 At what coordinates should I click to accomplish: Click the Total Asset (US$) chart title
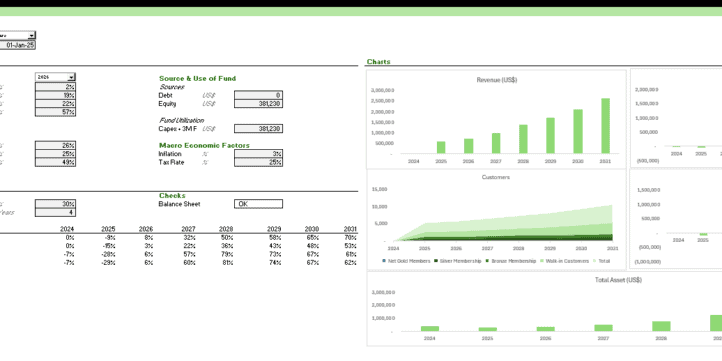[x=618, y=280]
